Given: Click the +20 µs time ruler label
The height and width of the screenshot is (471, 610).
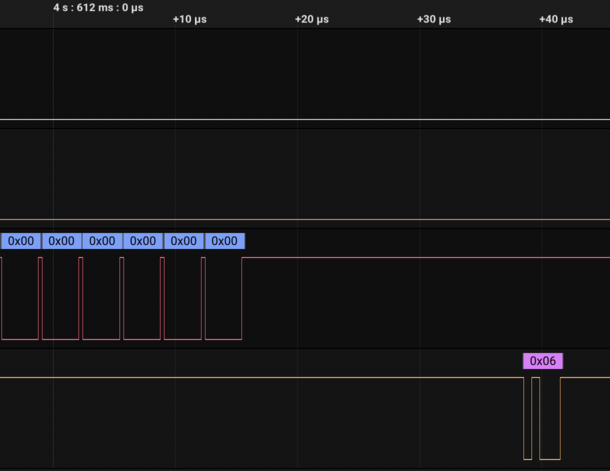Looking at the screenshot, I should (x=312, y=19).
